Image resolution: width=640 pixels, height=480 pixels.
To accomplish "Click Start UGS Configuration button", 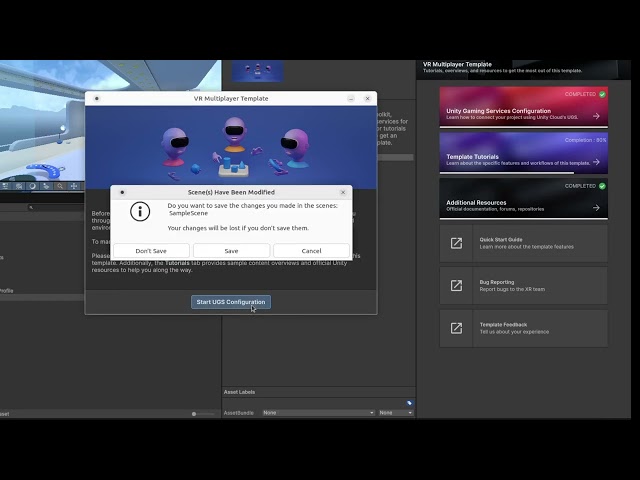I will pyautogui.click(x=231, y=302).
